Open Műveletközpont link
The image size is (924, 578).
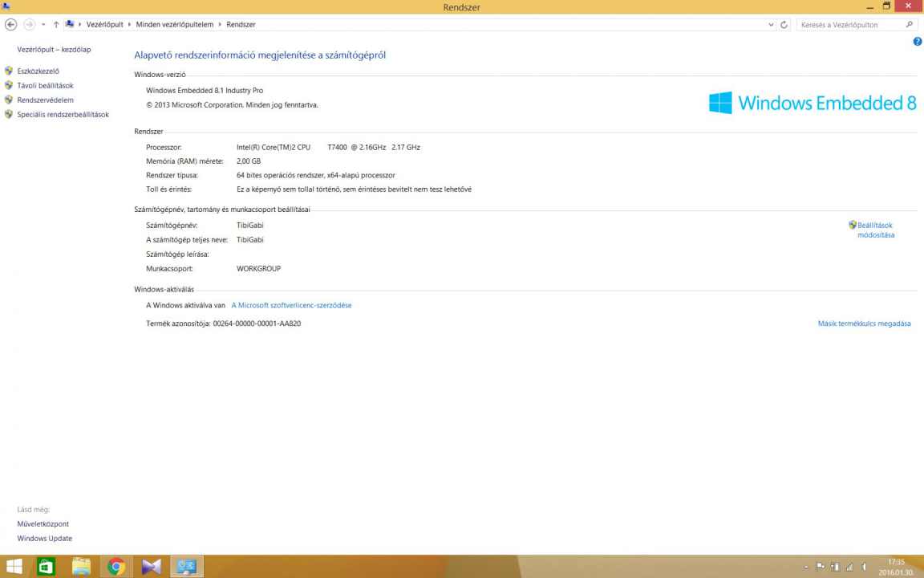click(43, 523)
